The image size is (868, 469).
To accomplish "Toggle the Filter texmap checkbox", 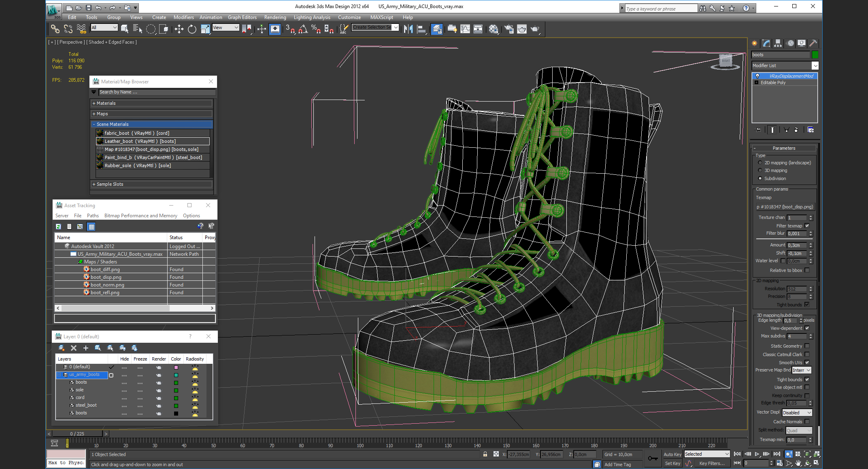I will 807,226.
